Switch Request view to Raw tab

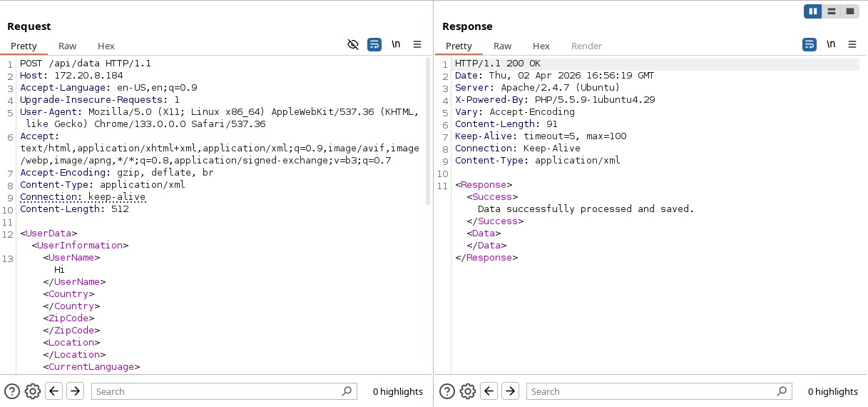(68, 46)
